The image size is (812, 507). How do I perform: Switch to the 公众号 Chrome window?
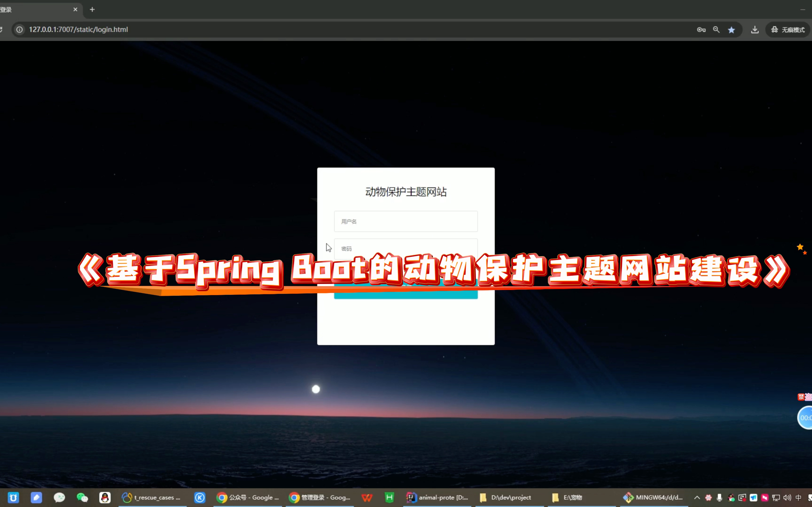[248, 498]
